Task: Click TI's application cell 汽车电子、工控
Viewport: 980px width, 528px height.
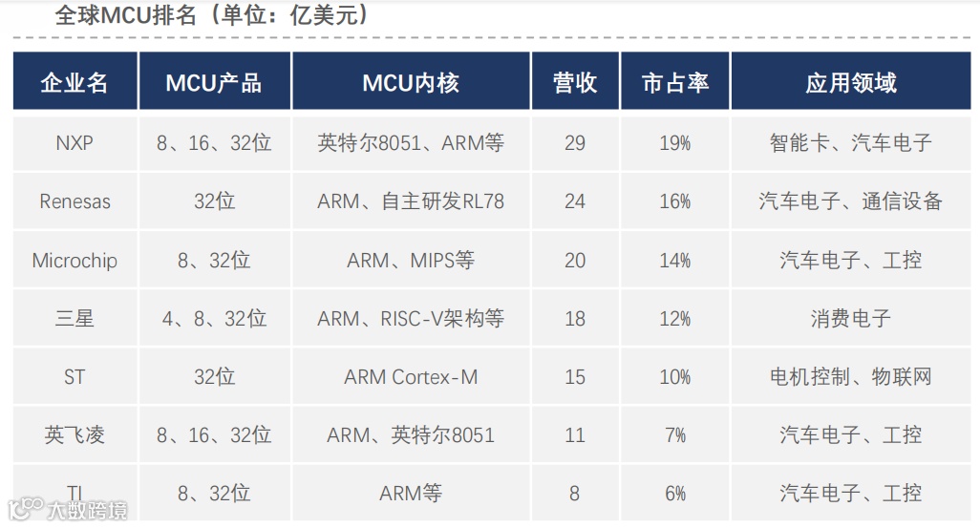Action: click(x=851, y=493)
